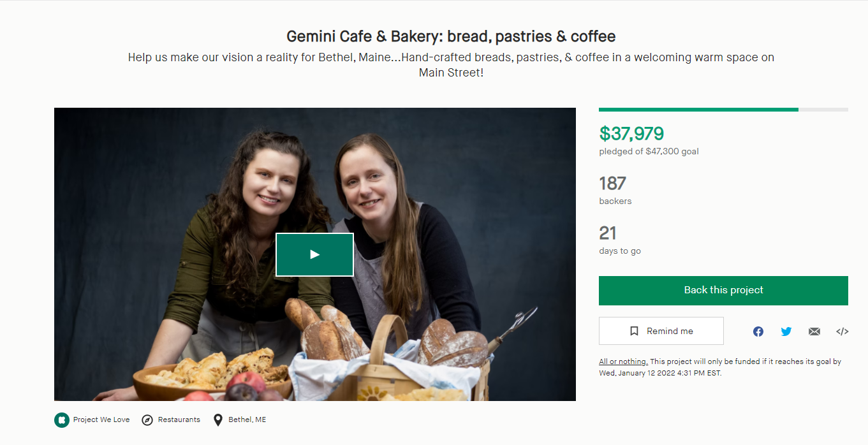
Task: Share the project by email
Action: pyautogui.click(x=814, y=332)
